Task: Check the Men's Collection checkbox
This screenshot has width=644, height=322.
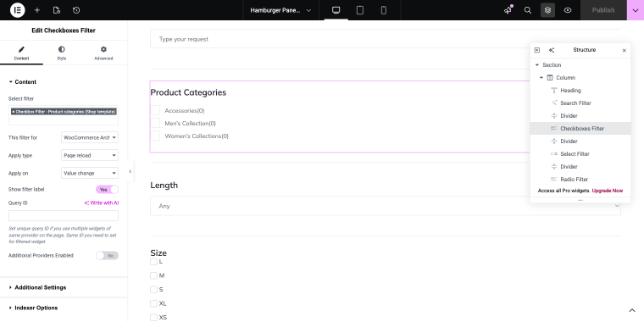Action: pos(155,123)
